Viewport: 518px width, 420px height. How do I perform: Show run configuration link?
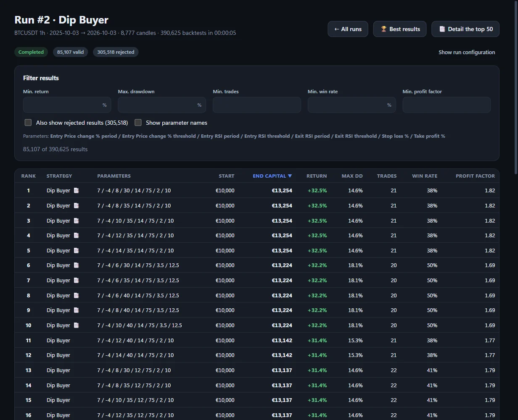coord(467,52)
